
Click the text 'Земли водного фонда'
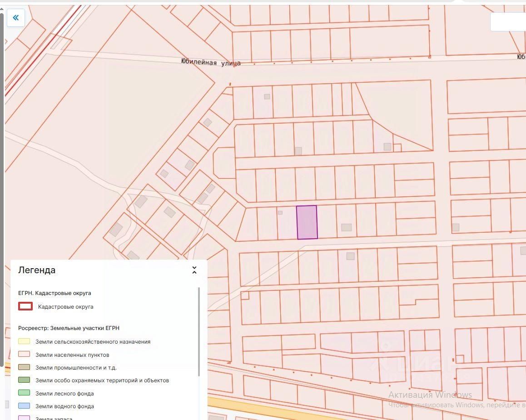point(65,406)
